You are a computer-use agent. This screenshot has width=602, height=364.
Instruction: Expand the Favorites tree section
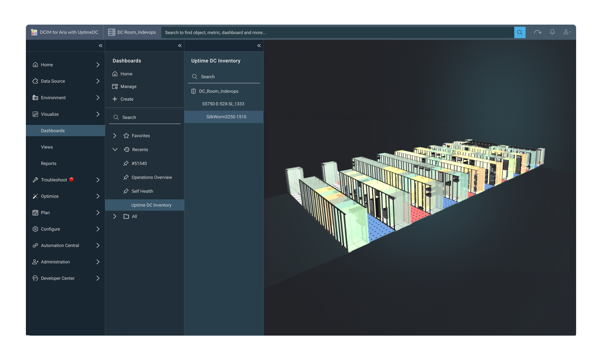pyautogui.click(x=115, y=136)
